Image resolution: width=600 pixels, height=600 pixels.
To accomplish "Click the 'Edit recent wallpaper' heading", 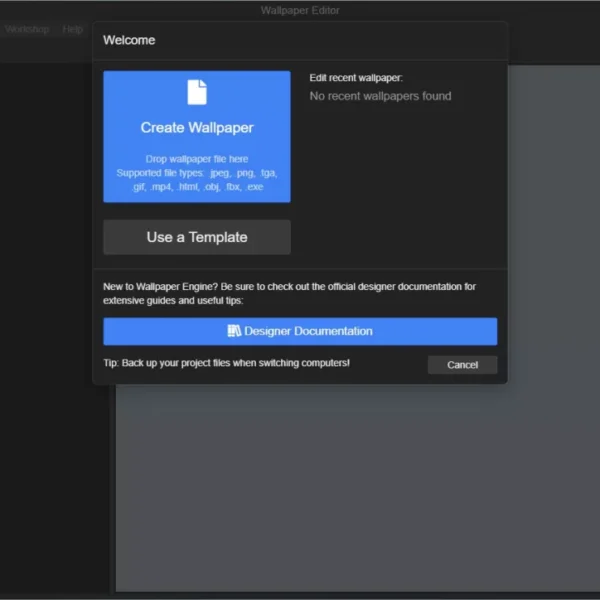I will pos(356,77).
